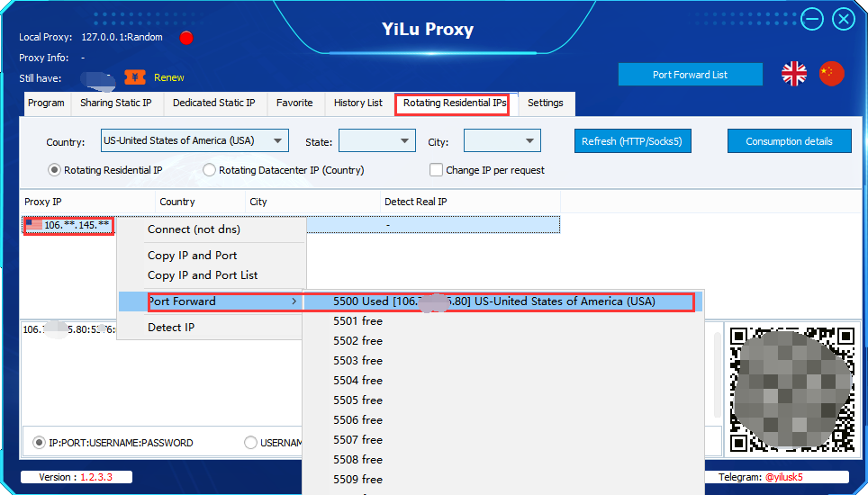Open the Program tab
Image resolution: width=868 pixels, height=495 pixels.
[47, 103]
